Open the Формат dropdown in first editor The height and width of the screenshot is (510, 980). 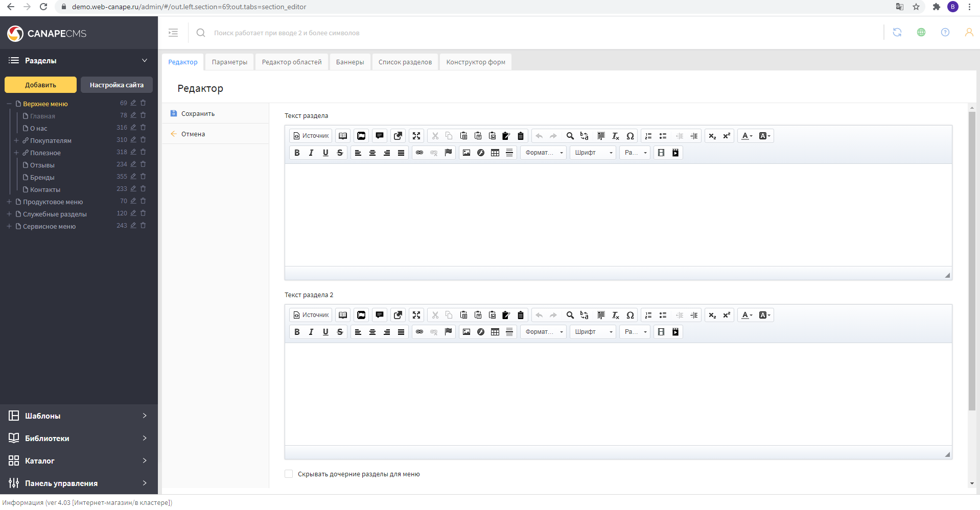(543, 153)
